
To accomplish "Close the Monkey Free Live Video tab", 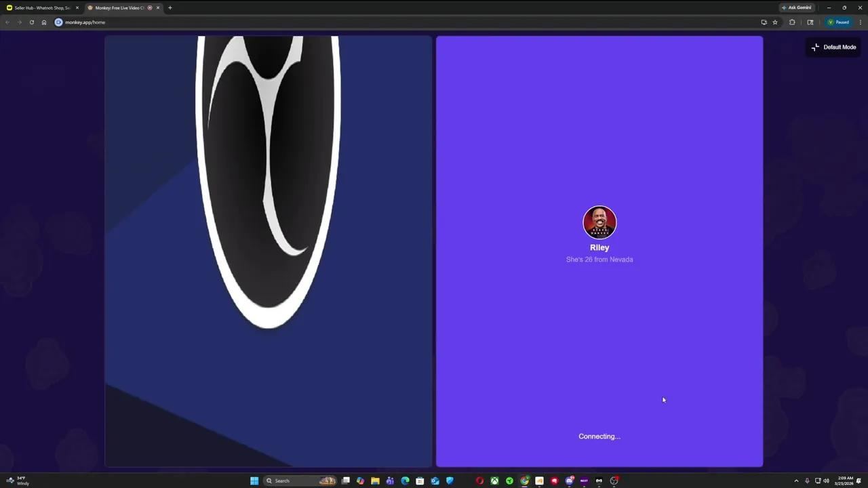I will [x=157, y=7].
